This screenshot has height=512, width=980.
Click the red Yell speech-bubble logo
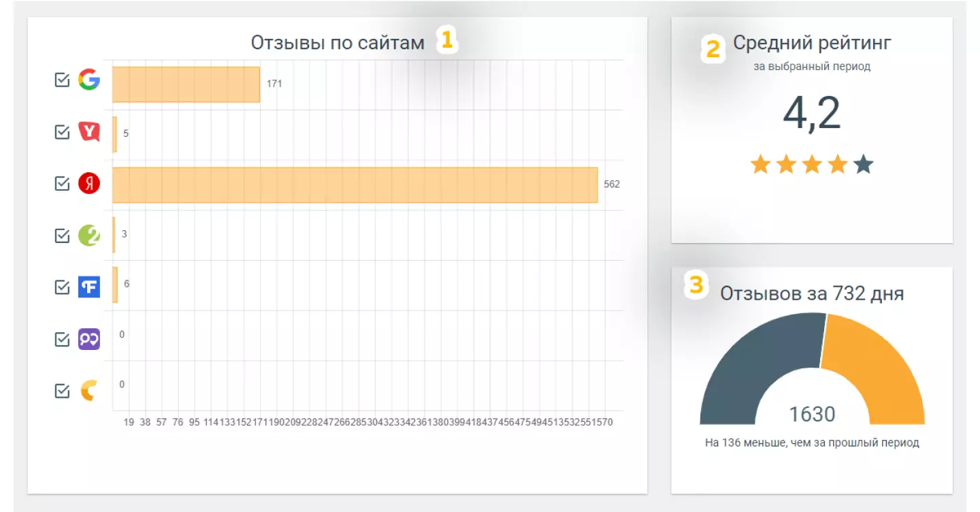pyautogui.click(x=88, y=131)
